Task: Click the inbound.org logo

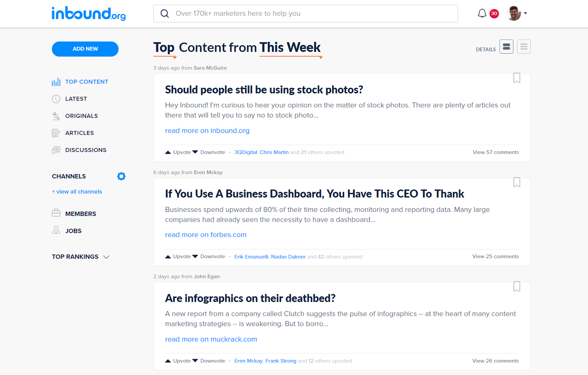Action: 89,14
